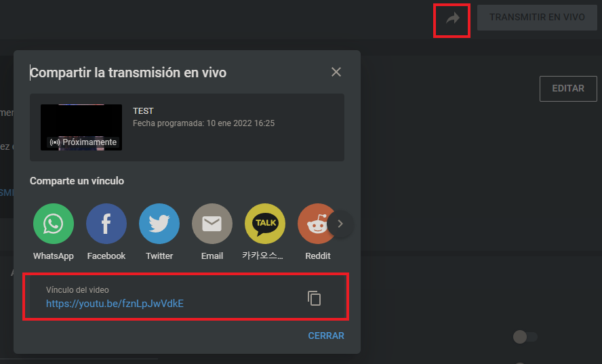Share the stream via WhatsApp

click(x=53, y=224)
